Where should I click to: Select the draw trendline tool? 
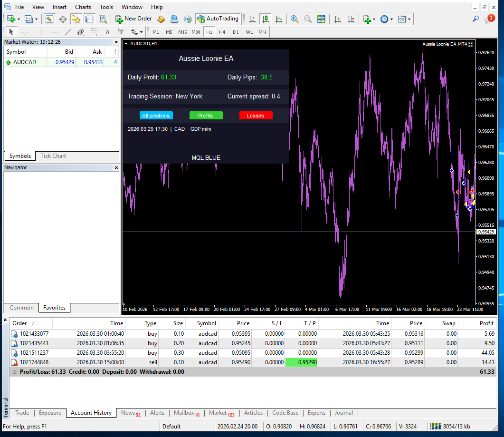[x=67, y=32]
